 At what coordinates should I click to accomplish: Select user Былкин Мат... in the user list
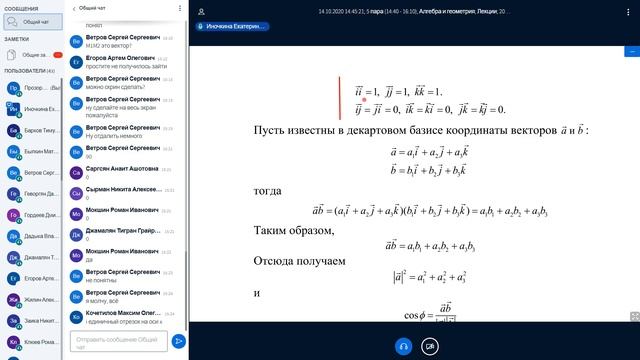point(33,151)
